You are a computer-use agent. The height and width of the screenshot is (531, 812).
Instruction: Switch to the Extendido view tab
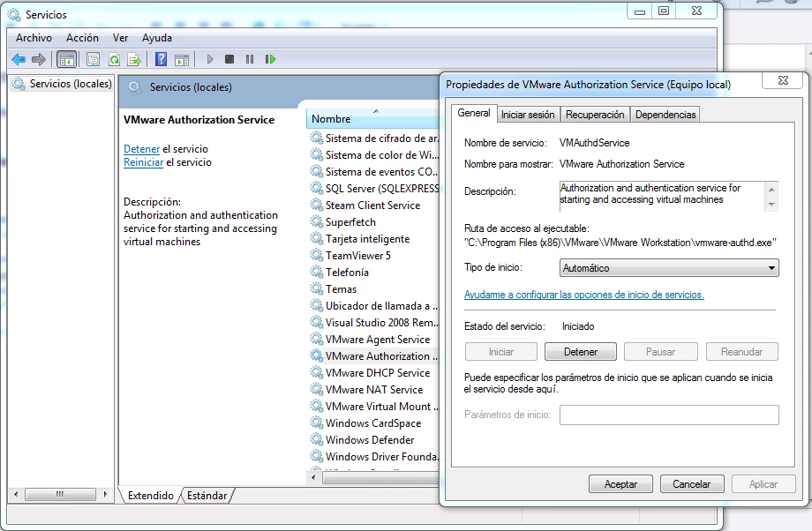point(151,496)
